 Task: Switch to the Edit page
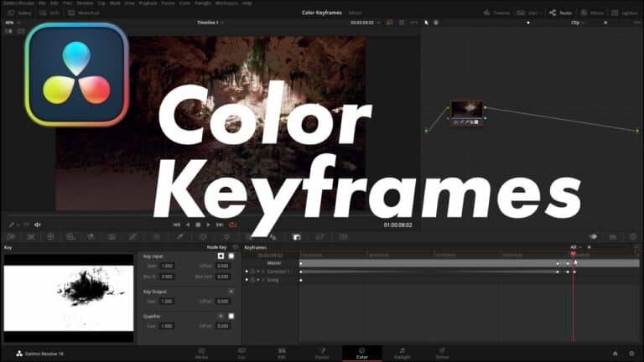coord(281,354)
